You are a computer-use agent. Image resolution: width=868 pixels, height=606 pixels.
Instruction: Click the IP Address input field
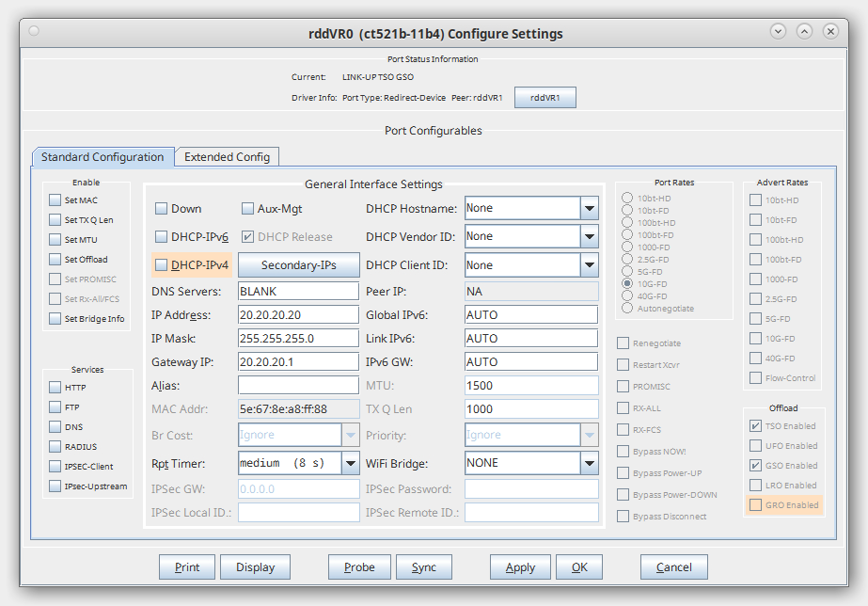pyautogui.click(x=298, y=314)
